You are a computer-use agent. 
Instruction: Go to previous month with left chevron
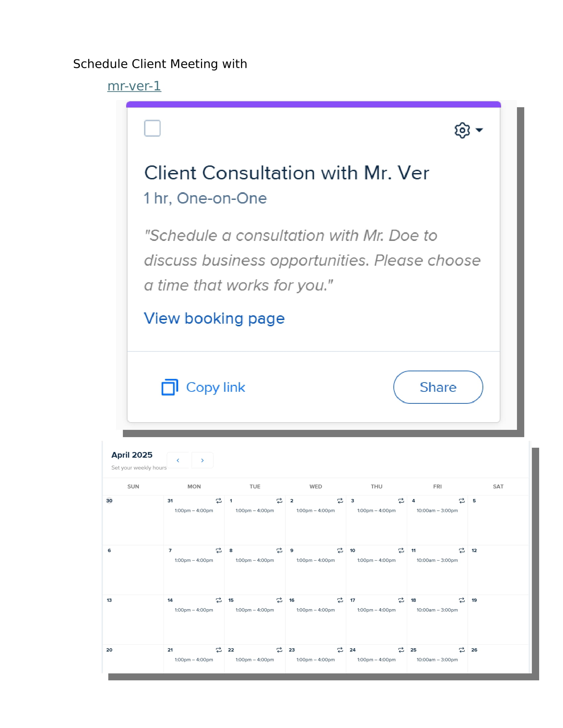[x=178, y=460]
